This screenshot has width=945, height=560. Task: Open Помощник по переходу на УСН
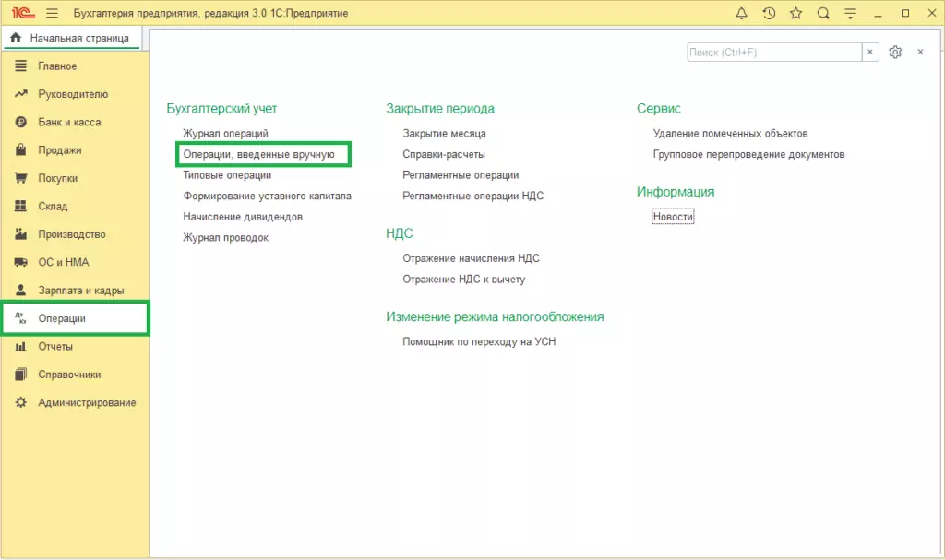[x=479, y=341]
